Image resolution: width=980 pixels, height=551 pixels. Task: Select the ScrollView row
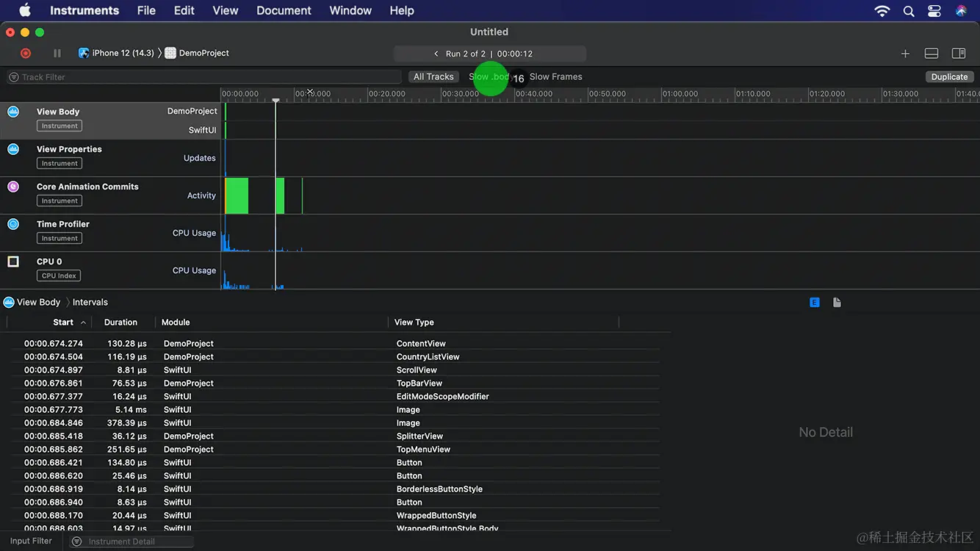point(335,370)
